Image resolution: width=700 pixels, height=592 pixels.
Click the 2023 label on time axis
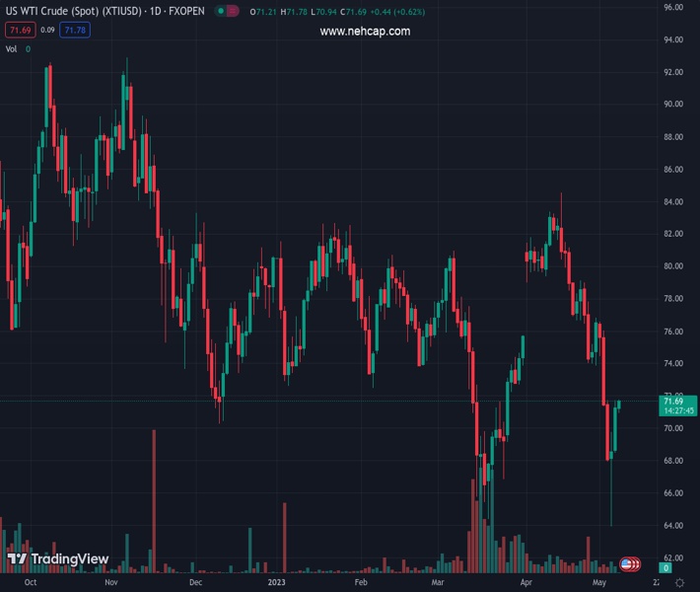pyautogui.click(x=276, y=582)
